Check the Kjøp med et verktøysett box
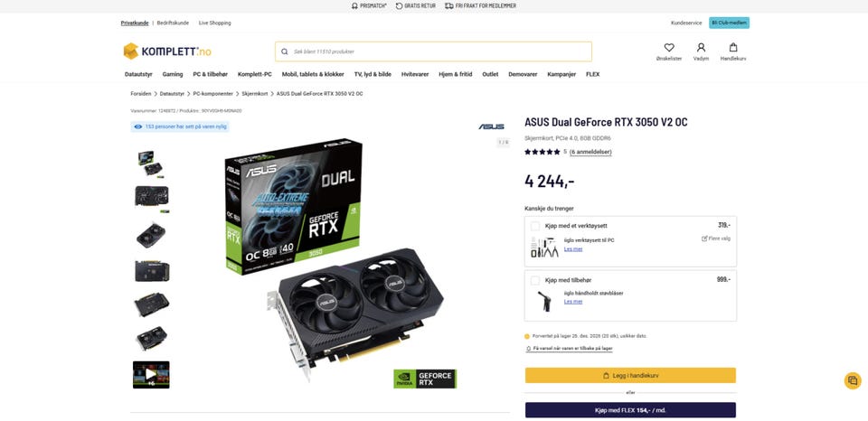Viewport: 868px width, 421px height. (534, 226)
